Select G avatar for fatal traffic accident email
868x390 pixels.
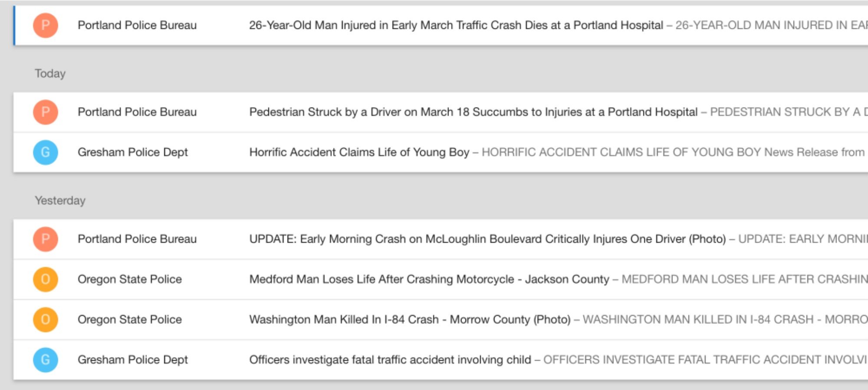click(46, 360)
